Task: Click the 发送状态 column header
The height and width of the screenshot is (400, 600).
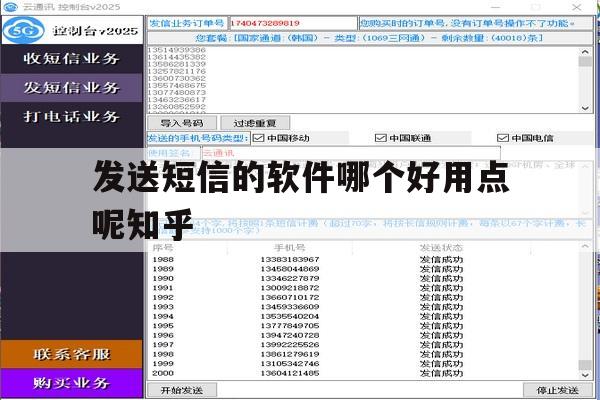Action: pos(441,248)
